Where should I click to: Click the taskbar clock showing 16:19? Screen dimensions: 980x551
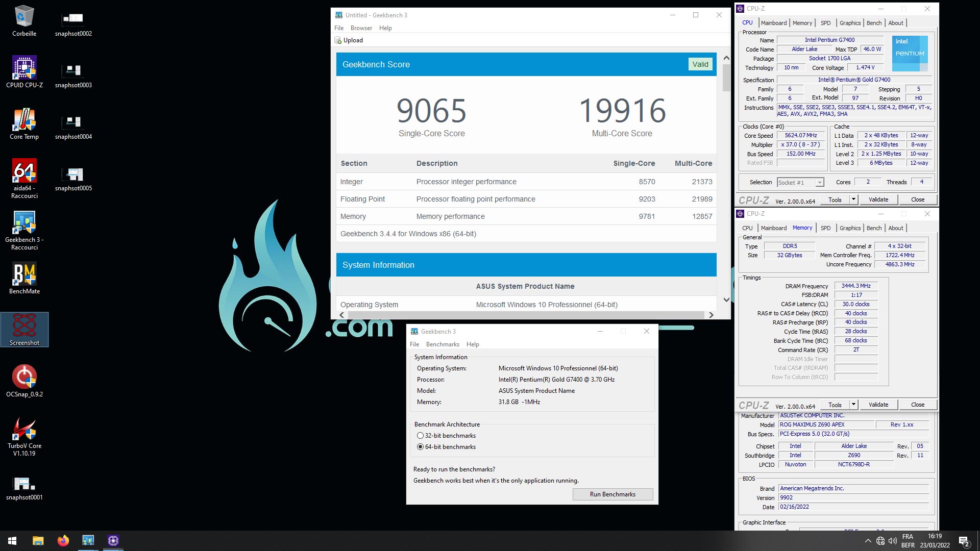pyautogui.click(x=935, y=541)
